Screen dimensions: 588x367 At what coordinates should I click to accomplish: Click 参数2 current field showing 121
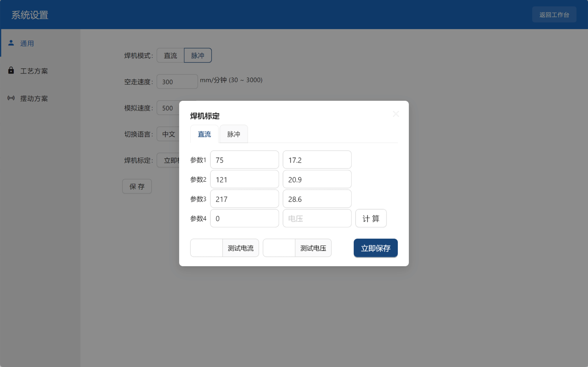click(244, 180)
